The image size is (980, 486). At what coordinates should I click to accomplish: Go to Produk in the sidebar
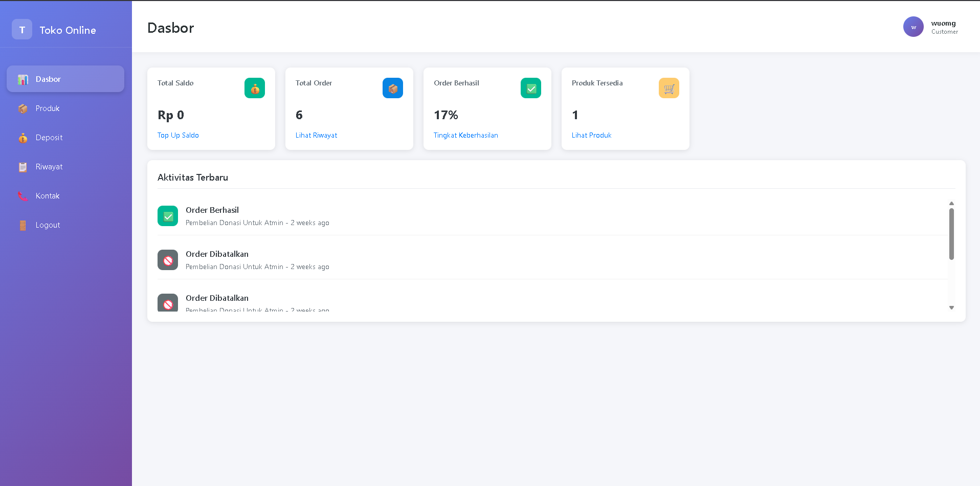(48, 108)
